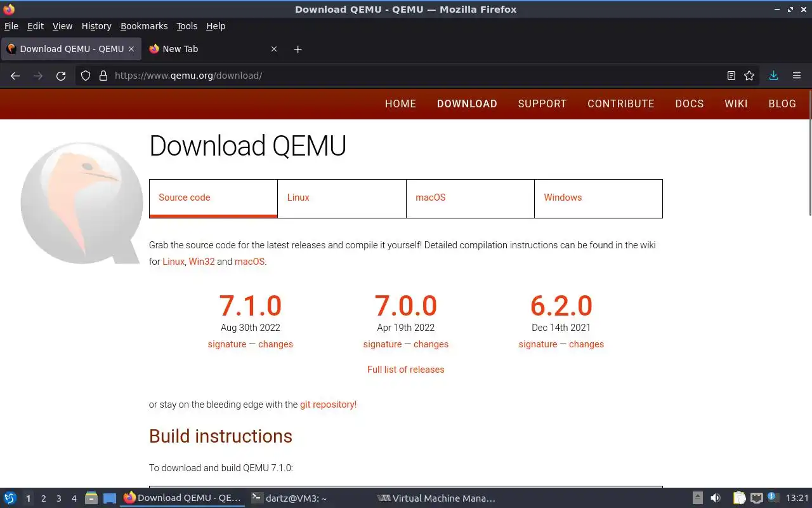Open the Firefox downloads panel
The width and height of the screenshot is (812, 508).
[x=773, y=76]
